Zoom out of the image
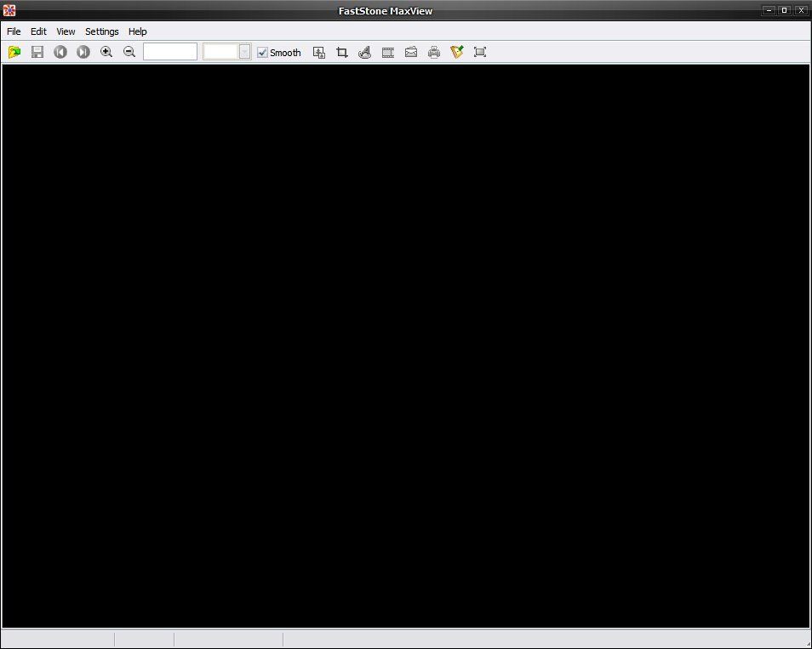812x649 pixels. pyautogui.click(x=129, y=52)
